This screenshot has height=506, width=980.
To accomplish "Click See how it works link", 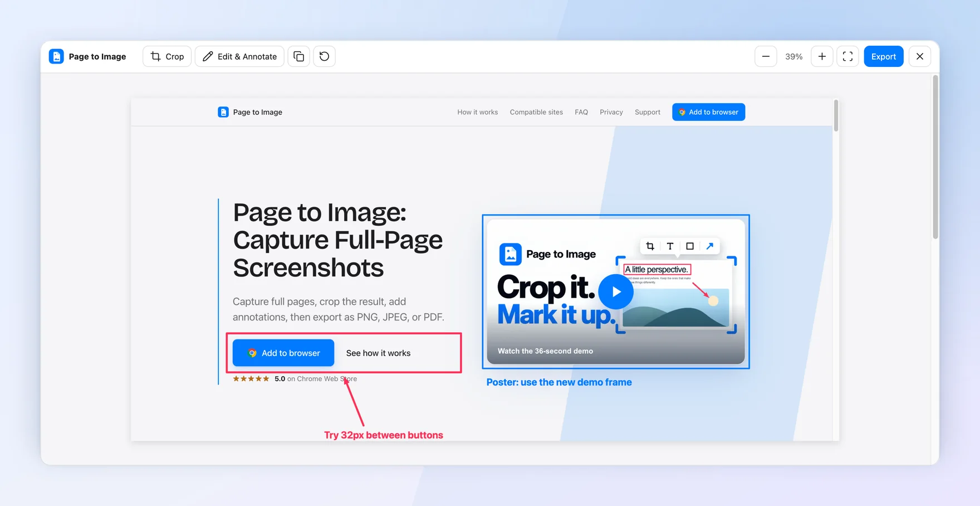I will click(x=378, y=353).
